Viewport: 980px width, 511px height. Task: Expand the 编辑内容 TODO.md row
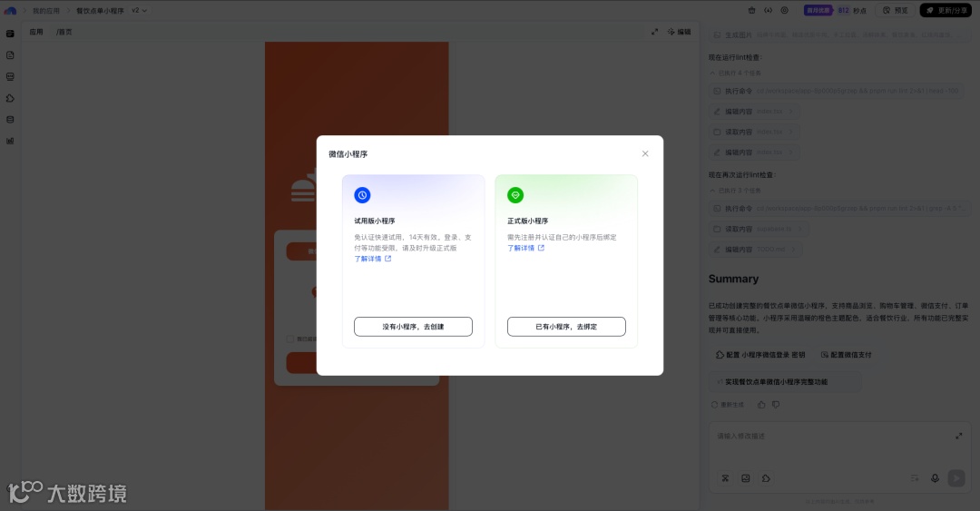coord(756,250)
